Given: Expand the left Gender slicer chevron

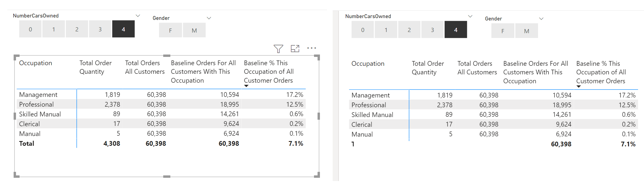Looking at the screenshot, I should tap(209, 18).
